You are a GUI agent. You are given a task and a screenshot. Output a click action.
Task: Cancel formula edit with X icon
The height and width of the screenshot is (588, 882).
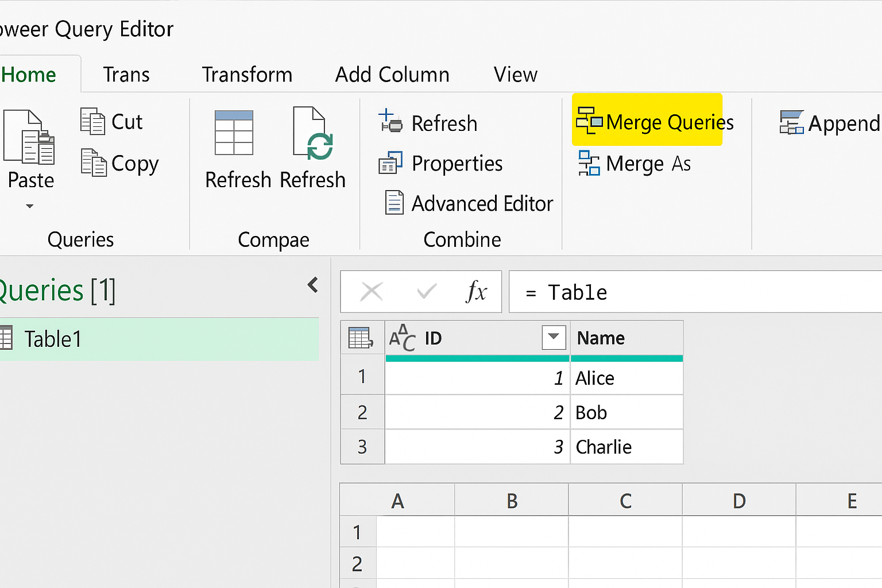[372, 292]
